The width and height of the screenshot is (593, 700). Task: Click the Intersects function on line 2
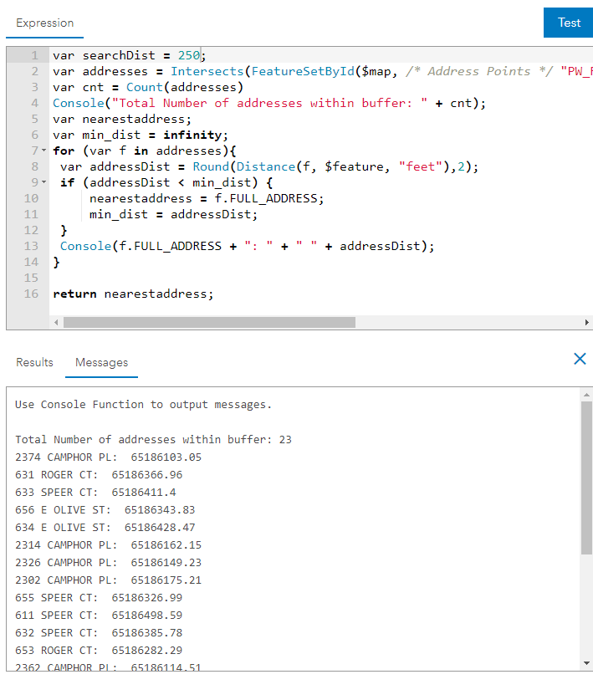(x=207, y=71)
